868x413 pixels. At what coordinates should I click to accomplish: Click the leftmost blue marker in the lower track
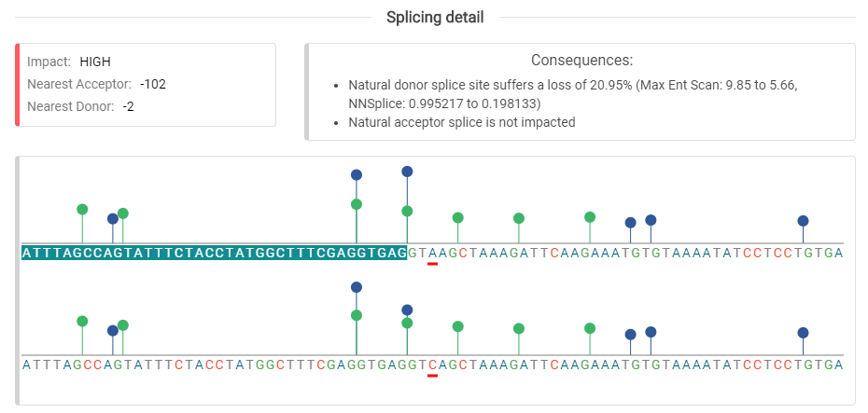[113, 330]
